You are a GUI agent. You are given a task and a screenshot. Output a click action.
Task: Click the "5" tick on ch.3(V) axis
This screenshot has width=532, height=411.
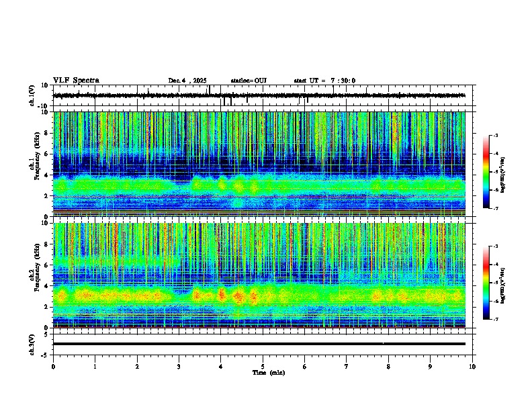(x=46, y=334)
